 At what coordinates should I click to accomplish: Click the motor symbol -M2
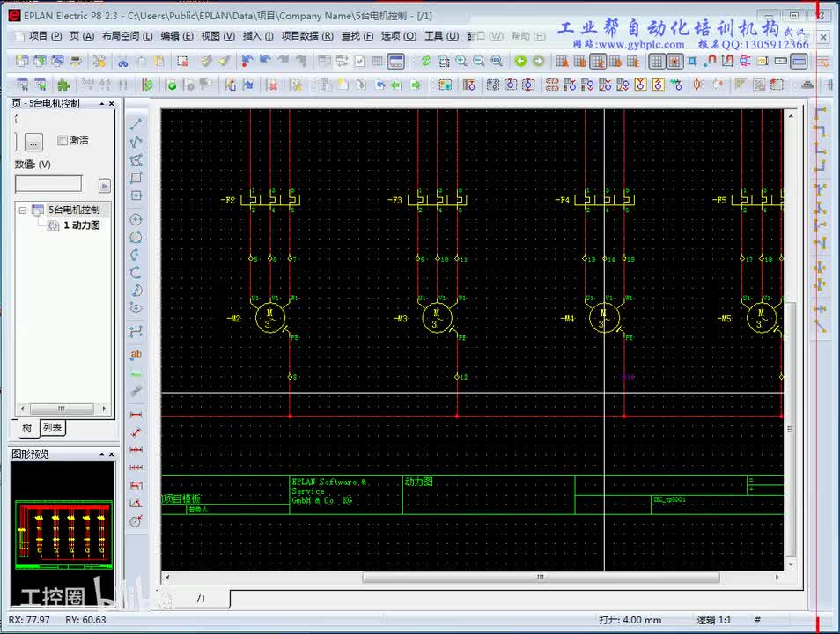click(270, 318)
